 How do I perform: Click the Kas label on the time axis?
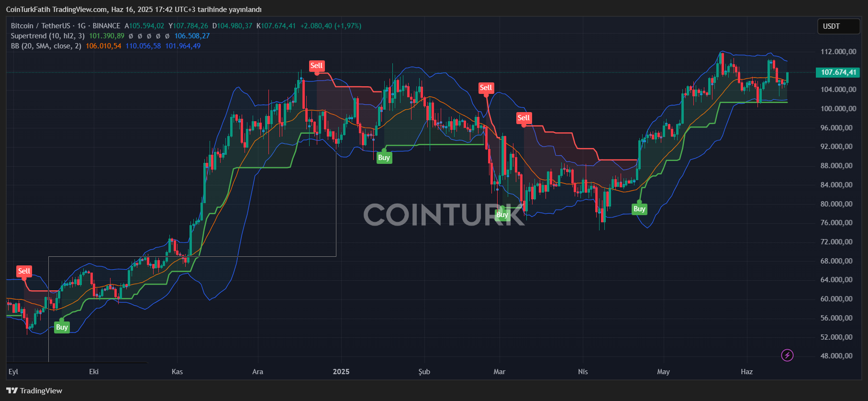pos(177,372)
